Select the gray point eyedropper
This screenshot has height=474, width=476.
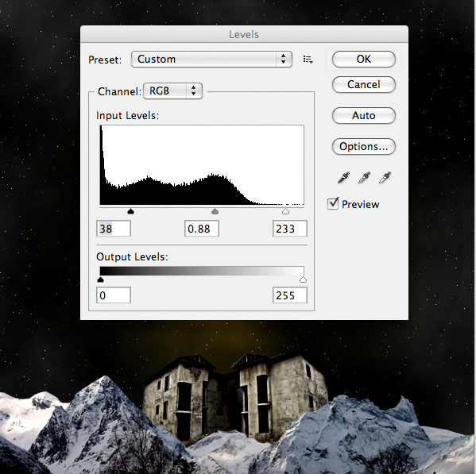(x=364, y=178)
